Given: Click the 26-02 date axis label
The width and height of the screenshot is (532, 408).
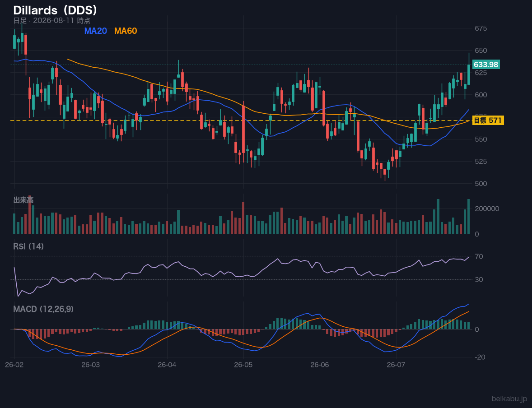Looking at the screenshot, I should pyautogui.click(x=14, y=365).
